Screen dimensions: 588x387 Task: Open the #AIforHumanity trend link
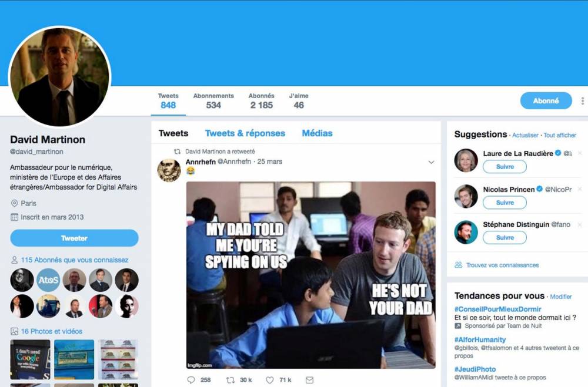[480, 340]
